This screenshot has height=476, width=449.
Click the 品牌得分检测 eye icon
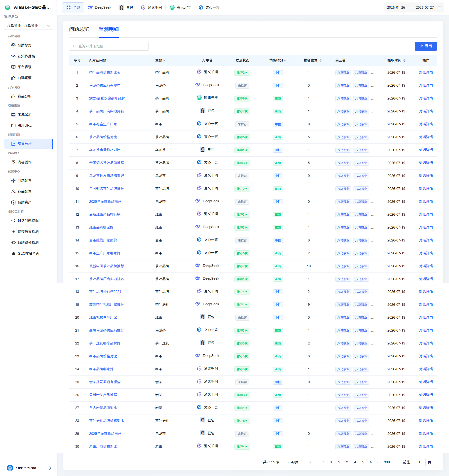point(13,242)
